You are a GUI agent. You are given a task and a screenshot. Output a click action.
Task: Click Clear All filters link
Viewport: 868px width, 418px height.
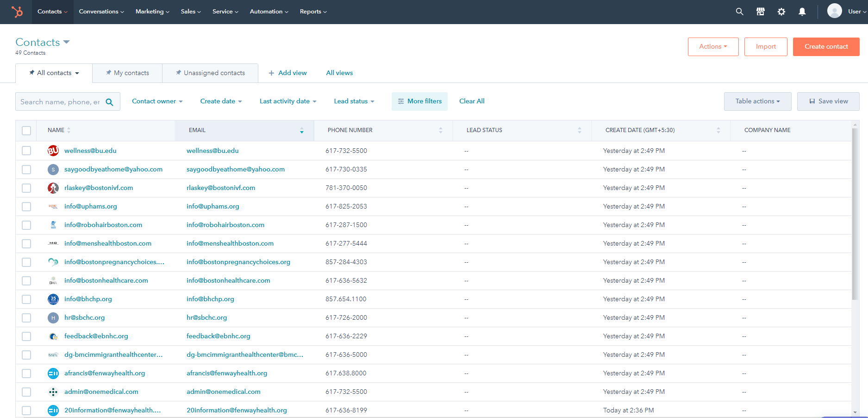click(x=472, y=101)
